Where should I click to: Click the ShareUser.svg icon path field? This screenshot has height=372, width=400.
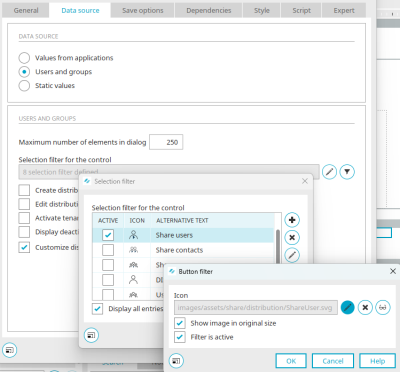click(256, 307)
